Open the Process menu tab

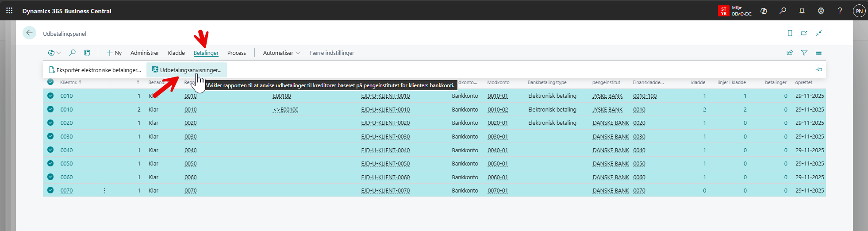tap(236, 53)
